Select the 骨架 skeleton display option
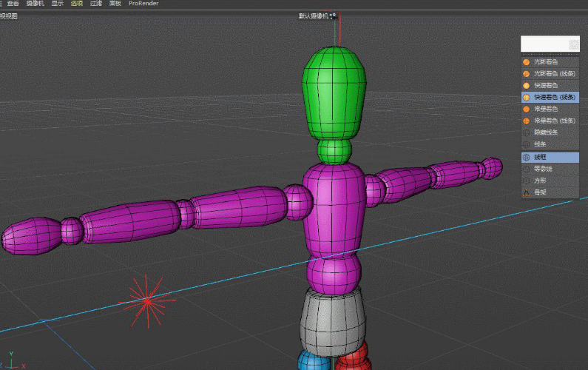Viewport: 588px width, 370px height. click(550, 192)
